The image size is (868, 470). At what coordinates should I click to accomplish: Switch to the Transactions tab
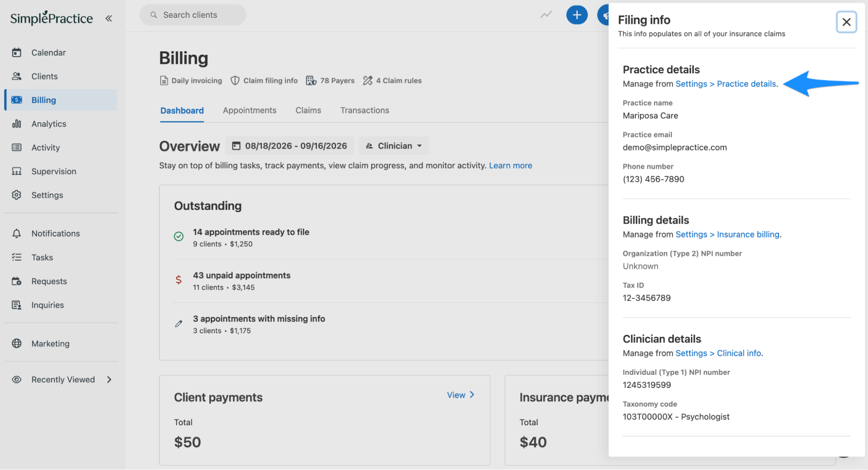365,111
